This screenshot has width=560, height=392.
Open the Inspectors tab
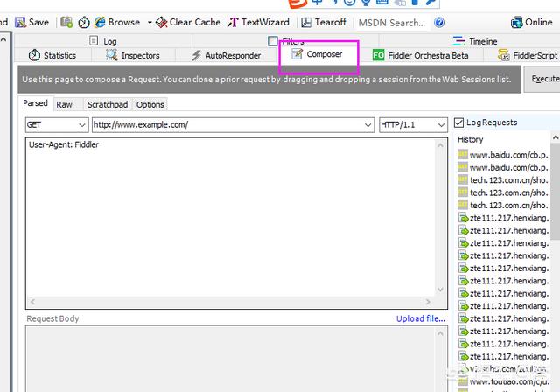pyautogui.click(x=133, y=55)
